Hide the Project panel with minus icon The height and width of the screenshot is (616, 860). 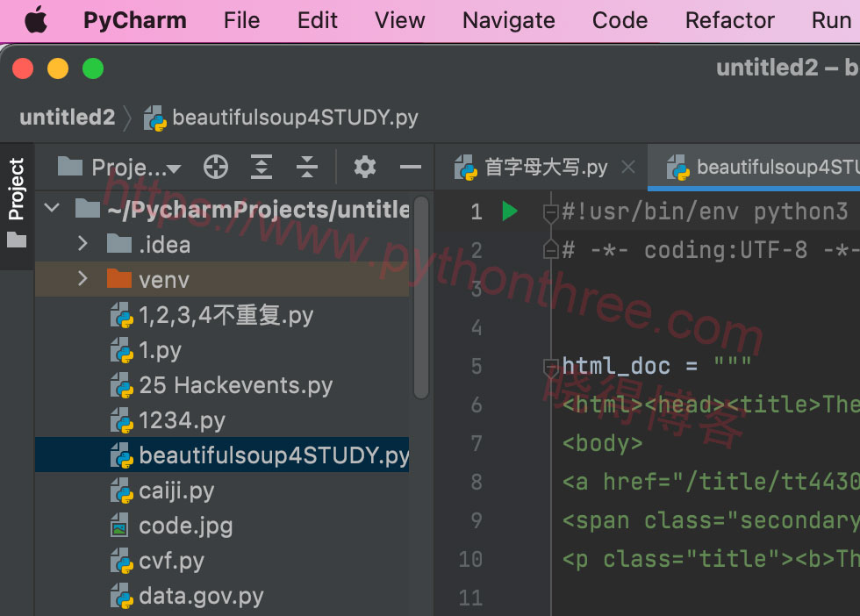(x=411, y=167)
